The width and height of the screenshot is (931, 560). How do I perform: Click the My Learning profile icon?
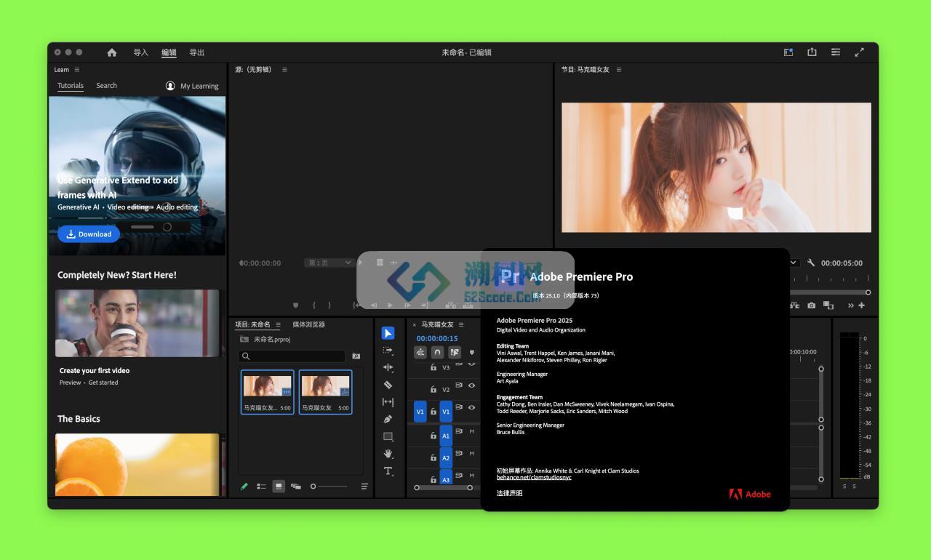(170, 86)
